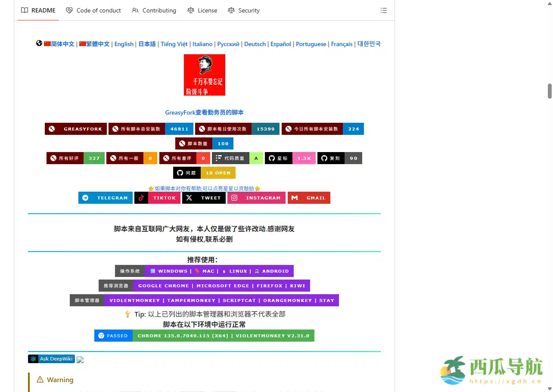Click the Ask DeepWiki button
Screen dimensions: 553x392
[51, 358]
